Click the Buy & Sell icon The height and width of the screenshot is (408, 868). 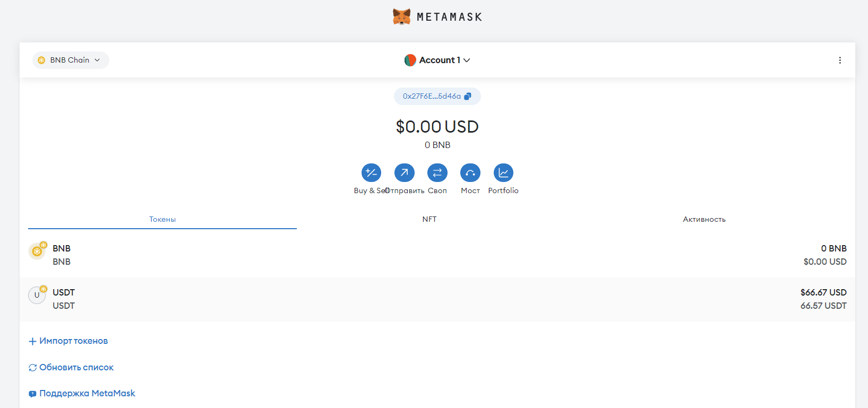coord(371,173)
